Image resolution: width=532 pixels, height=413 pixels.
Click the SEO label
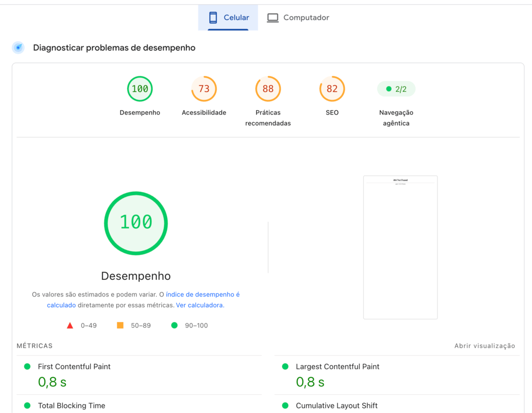[x=332, y=112]
